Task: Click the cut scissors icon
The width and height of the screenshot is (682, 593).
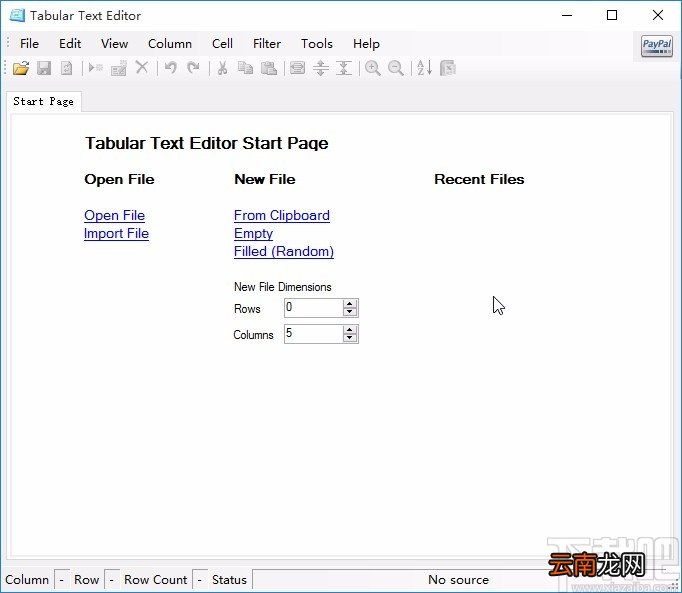Action: (222, 68)
